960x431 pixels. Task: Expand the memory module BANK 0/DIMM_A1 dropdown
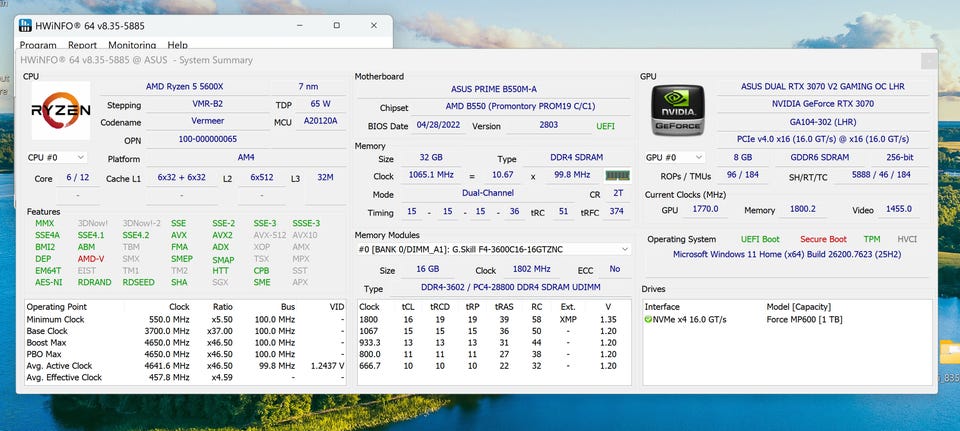tap(625, 249)
